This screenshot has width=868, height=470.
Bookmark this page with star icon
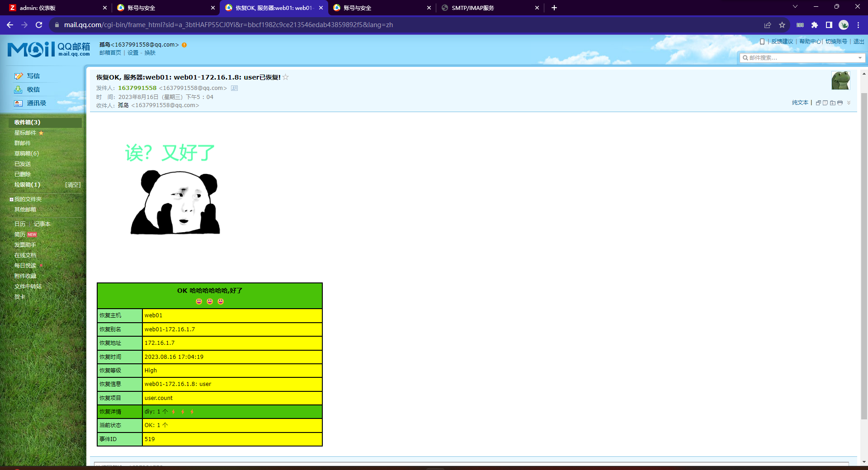[782, 25]
